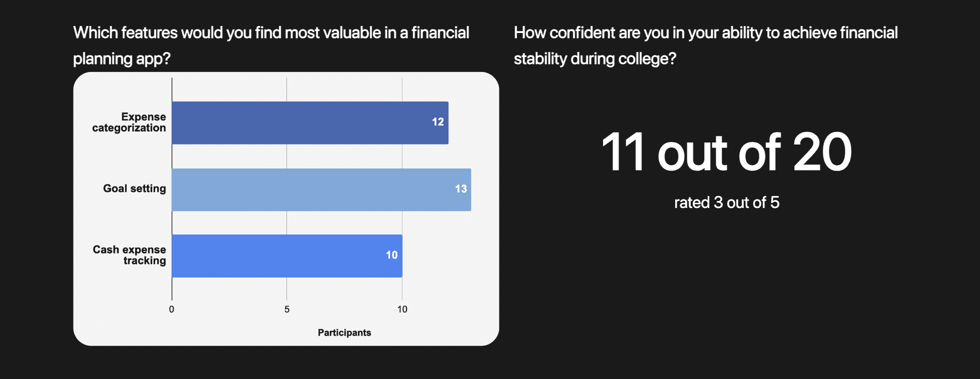Select the financial planning app question heading
The height and width of the screenshot is (379, 980).
coord(271,45)
